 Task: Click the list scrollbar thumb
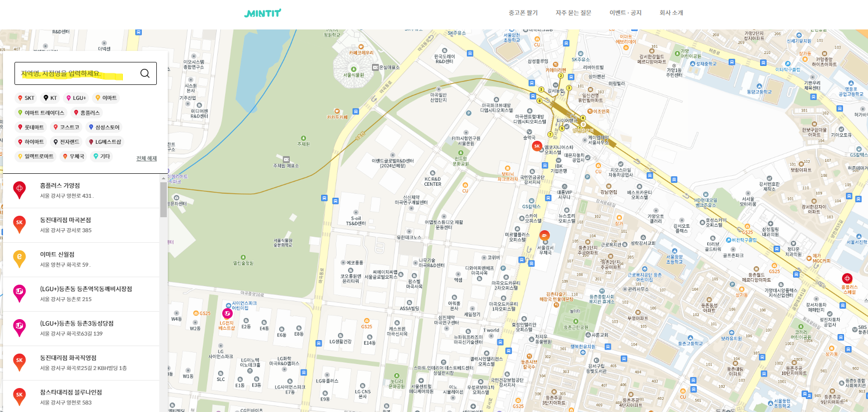pos(163,200)
